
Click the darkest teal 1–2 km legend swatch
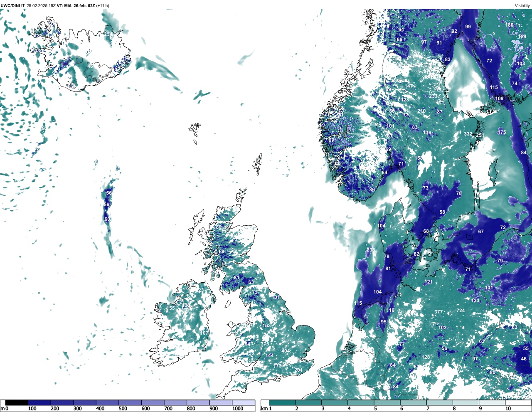point(282,402)
